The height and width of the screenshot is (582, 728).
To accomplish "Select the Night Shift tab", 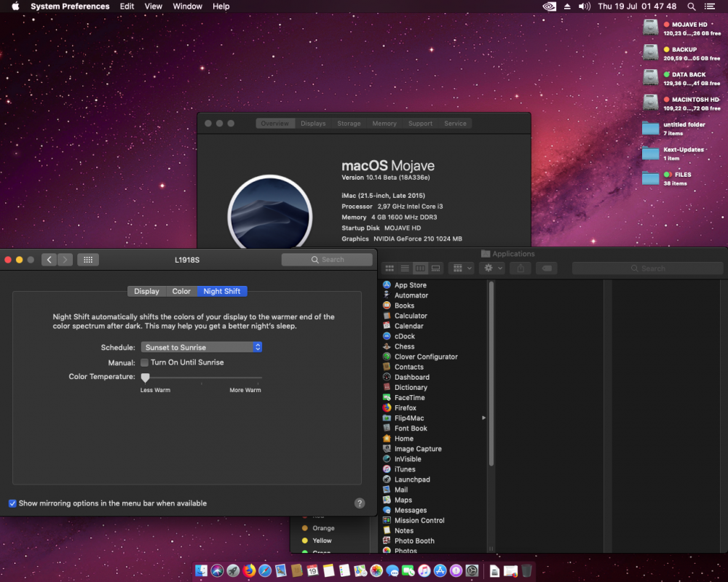I will click(x=222, y=291).
